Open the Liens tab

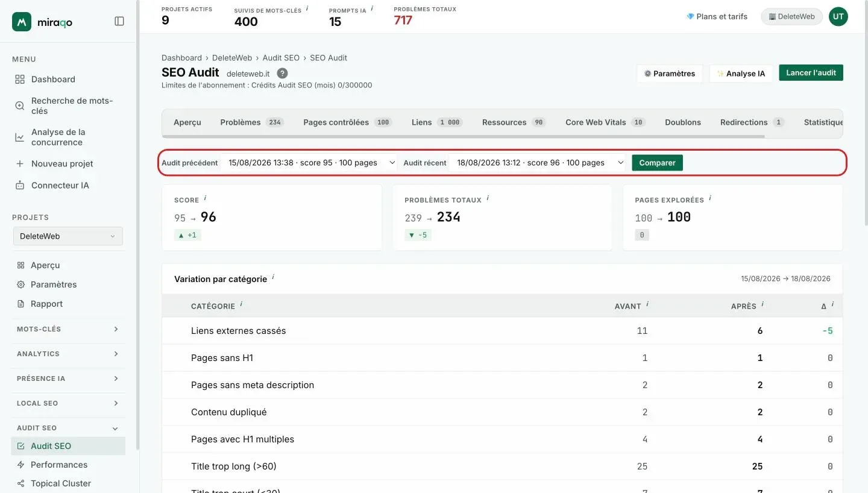(x=438, y=122)
